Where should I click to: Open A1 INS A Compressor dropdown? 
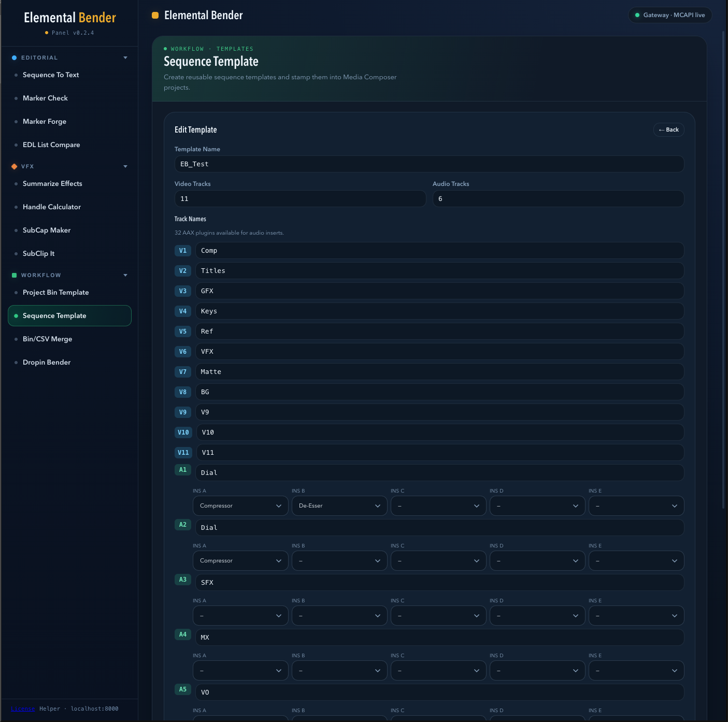[240, 506]
